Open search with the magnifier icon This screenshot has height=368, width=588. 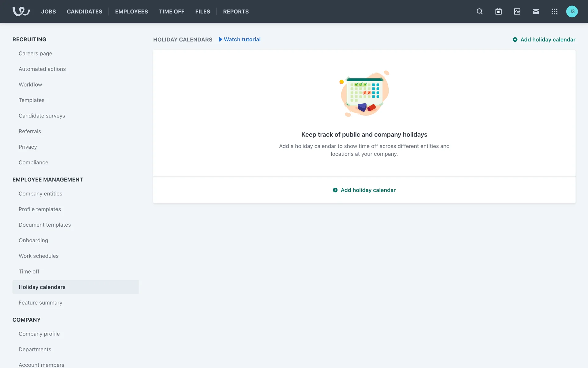(480, 11)
